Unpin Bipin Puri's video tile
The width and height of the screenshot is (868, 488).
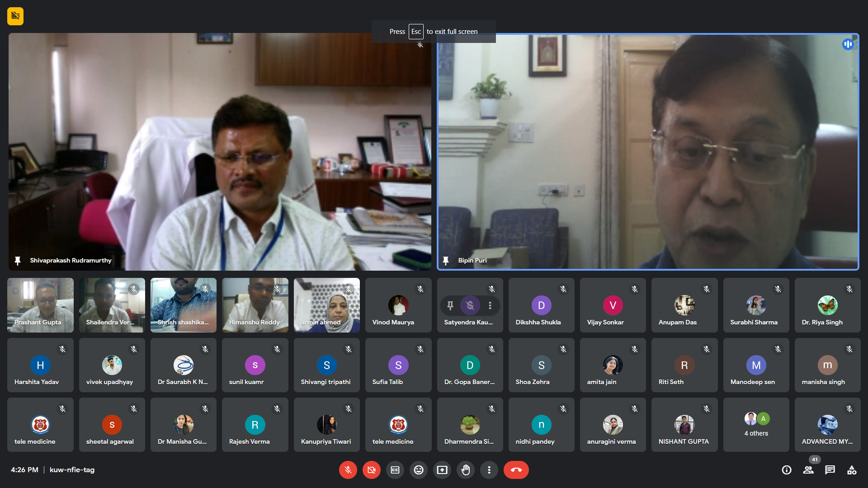pos(446,261)
